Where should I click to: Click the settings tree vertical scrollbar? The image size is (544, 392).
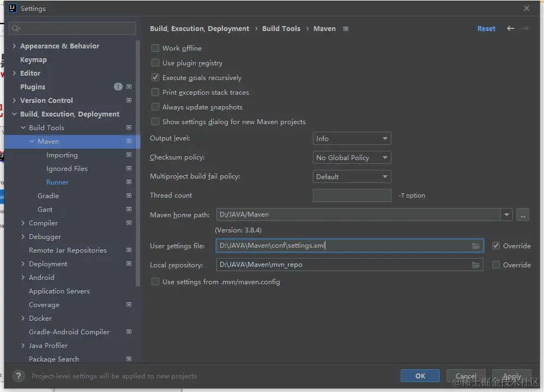[x=138, y=163]
